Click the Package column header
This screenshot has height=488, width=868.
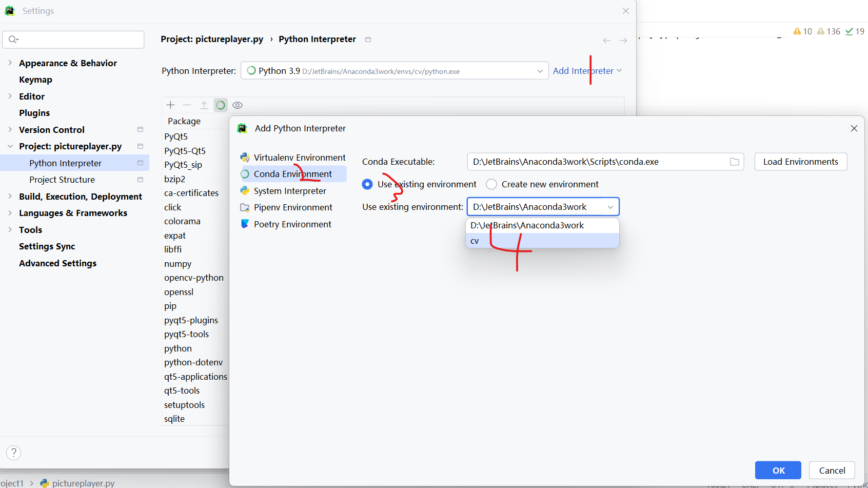[184, 121]
